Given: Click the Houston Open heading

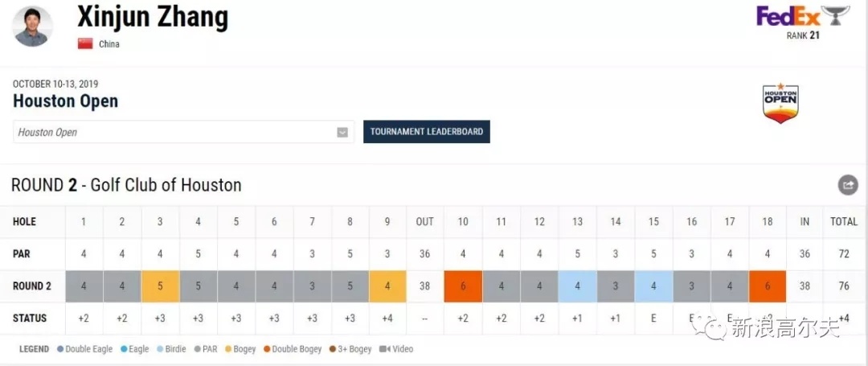Looking at the screenshot, I should [65, 101].
